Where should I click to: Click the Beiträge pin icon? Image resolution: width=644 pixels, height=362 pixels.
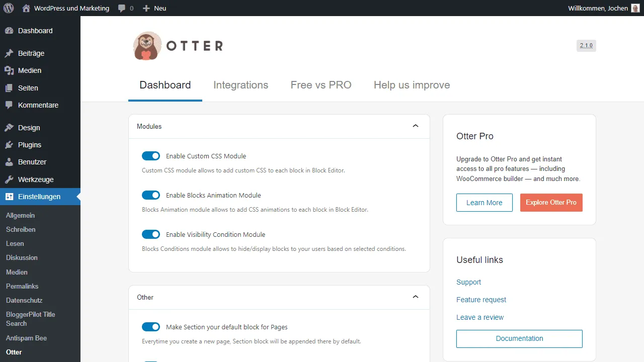pos(9,53)
